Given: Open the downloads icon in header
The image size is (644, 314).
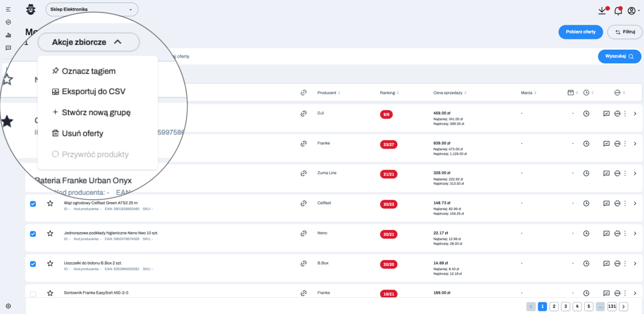Looking at the screenshot, I should [x=602, y=11].
